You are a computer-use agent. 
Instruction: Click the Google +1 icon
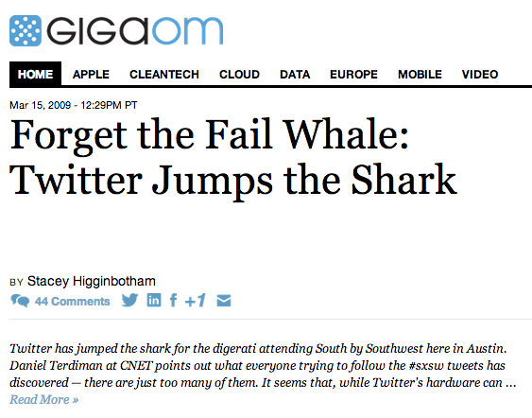[195, 300]
